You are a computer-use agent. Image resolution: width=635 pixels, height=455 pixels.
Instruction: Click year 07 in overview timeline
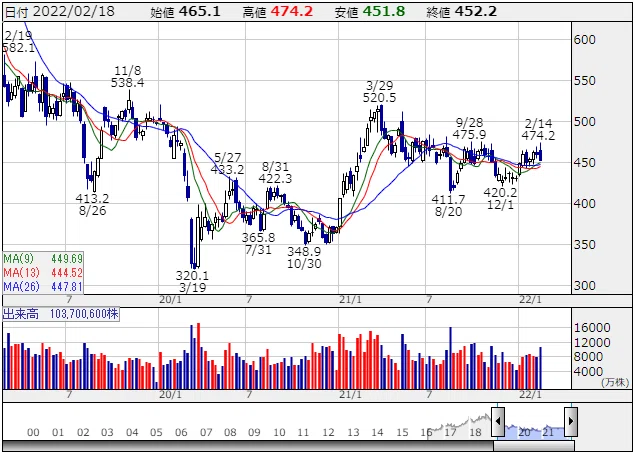tap(206, 433)
